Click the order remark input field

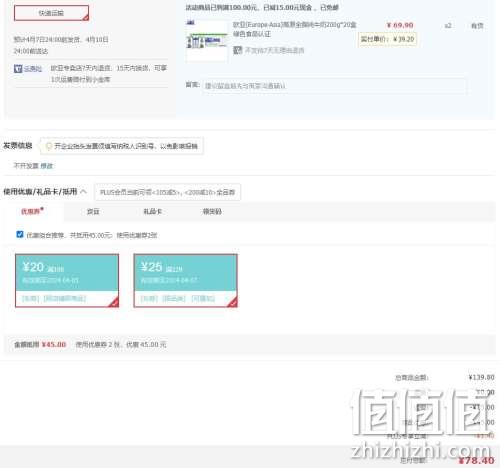(335, 86)
